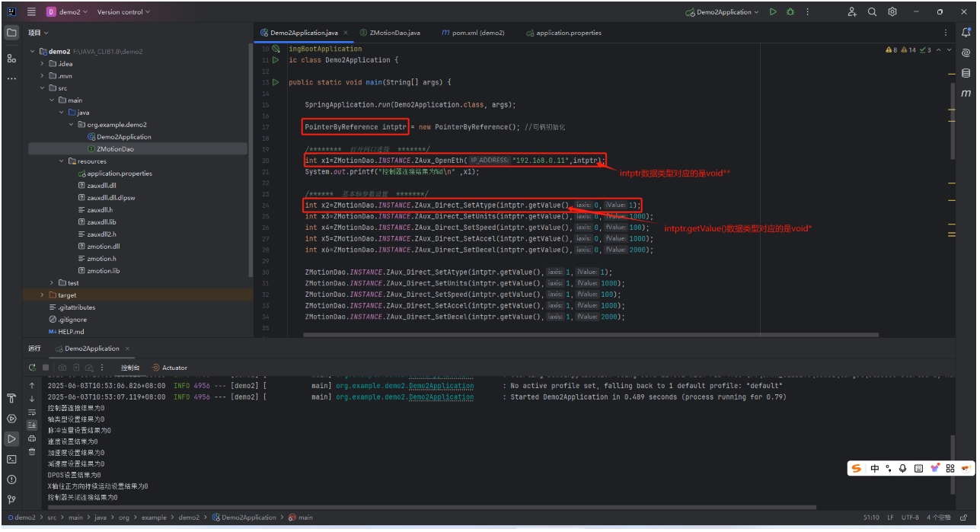Open AI Assistant spiral icon
Image resolution: width=980 pixels, height=532 pixels.
(966, 53)
